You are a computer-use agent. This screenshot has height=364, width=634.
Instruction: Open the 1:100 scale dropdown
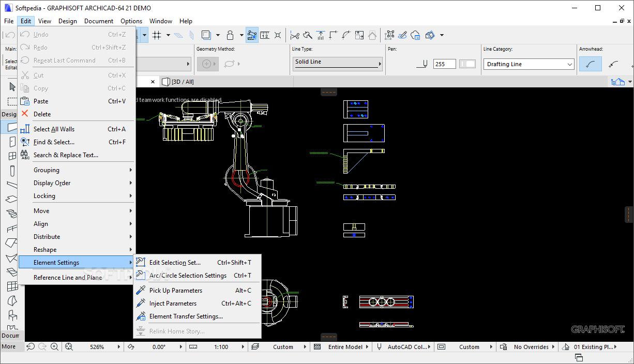tap(243, 347)
